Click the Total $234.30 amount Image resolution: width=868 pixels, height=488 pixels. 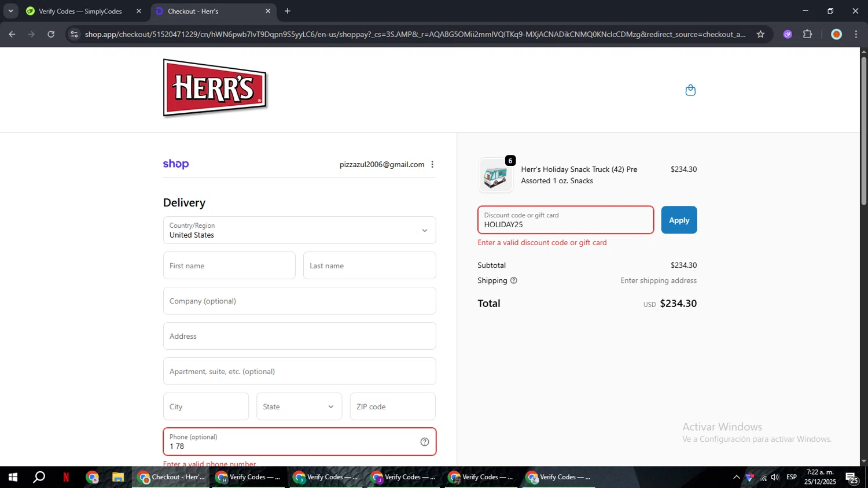tap(678, 304)
